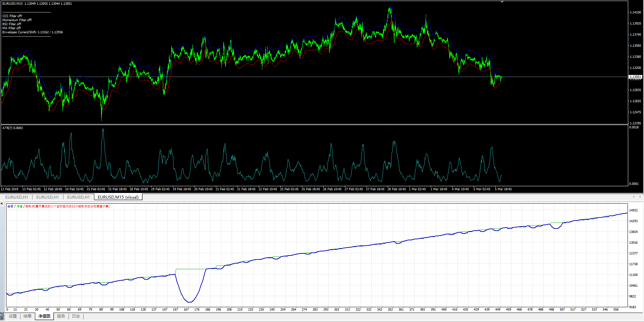Viewport: 644px width, 322px height.
Task: Click the current price label 1.13051
Action: (x=635, y=77)
